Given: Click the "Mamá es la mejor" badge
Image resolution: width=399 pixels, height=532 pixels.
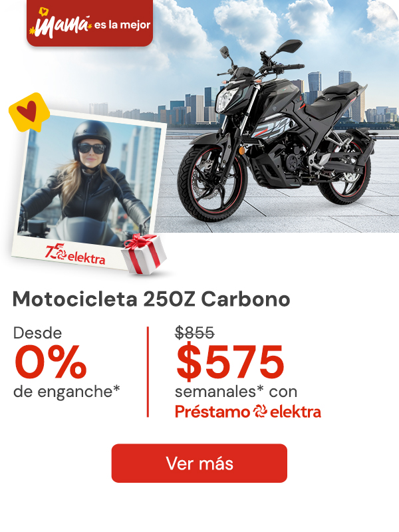Looking at the screenshot, I should point(90,23).
